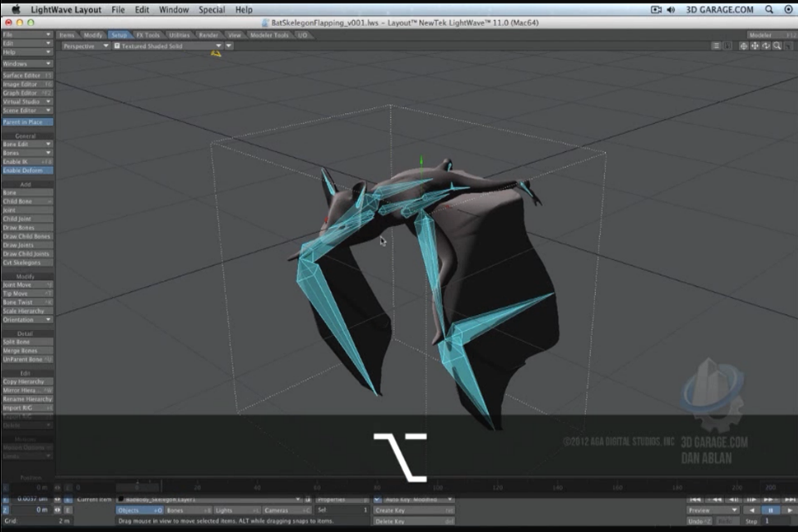Viewport: 798px width, 532px height.
Task: Select Lights edit mode
Action: click(x=236, y=510)
